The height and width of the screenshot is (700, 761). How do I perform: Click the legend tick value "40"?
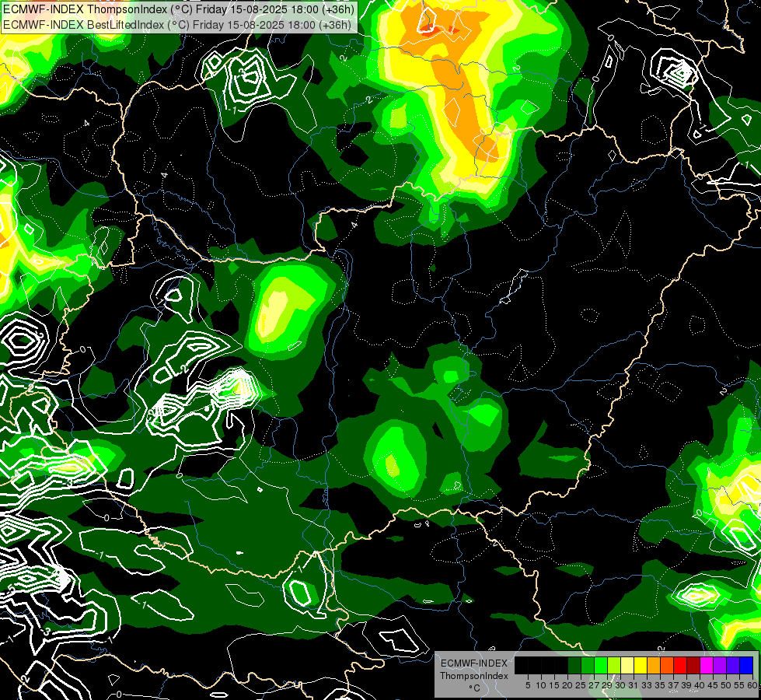pos(700,685)
